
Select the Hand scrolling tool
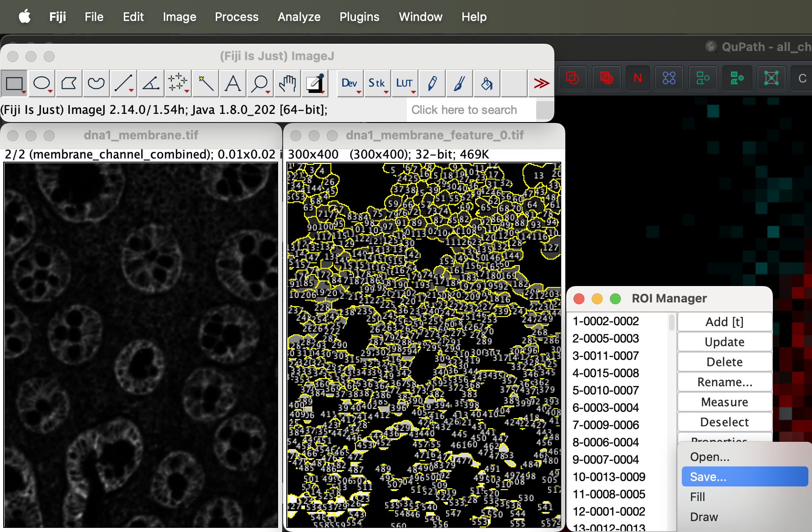point(287,83)
